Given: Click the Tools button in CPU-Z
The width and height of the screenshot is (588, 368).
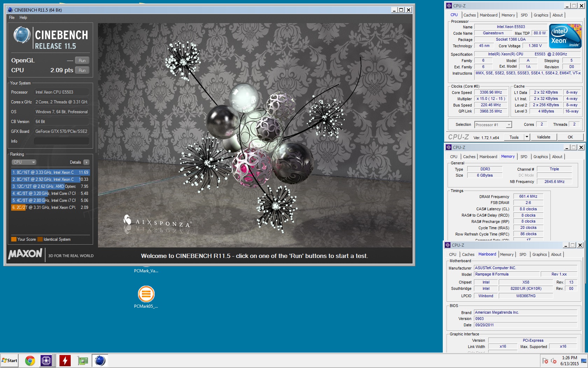Looking at the screenshot, I should click(x=514, y=137).
